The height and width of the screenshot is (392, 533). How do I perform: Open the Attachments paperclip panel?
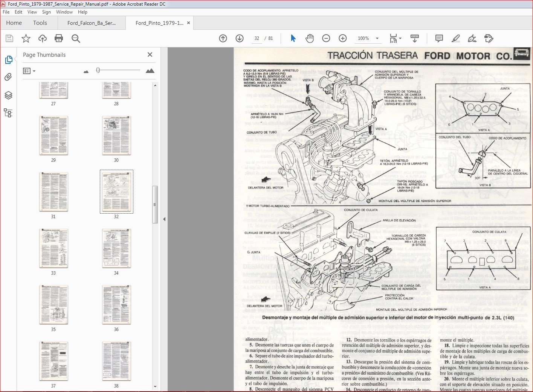[x=8, y=77]
